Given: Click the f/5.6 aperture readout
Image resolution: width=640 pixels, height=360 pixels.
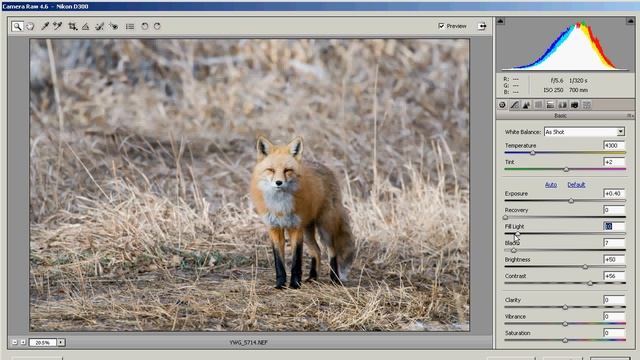Looking at the screenshot, I should [x=557, y=80].
